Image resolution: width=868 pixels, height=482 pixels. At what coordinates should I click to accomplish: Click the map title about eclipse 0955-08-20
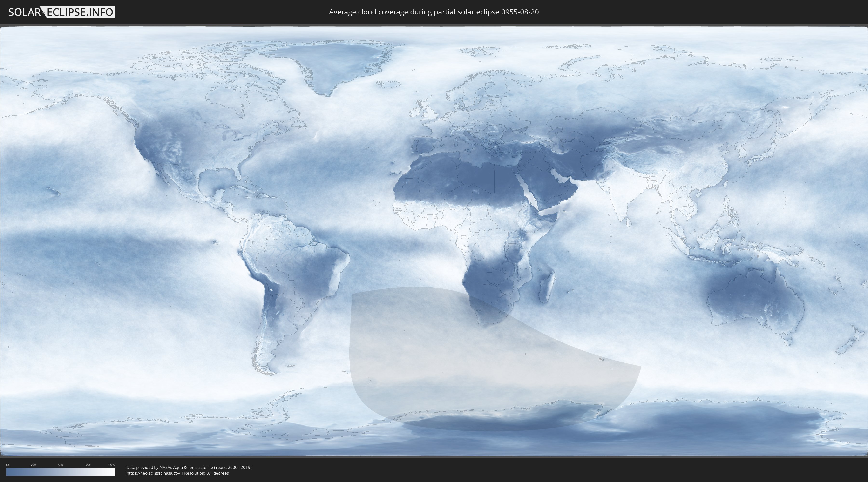(434, 12)
